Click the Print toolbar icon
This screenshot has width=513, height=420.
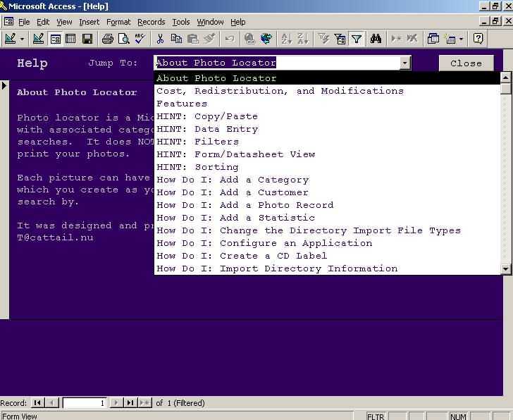coord(108,39)
